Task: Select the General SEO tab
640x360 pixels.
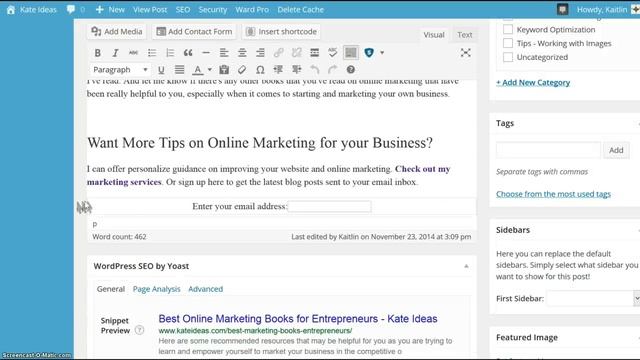Action: [x=111, y=289]
